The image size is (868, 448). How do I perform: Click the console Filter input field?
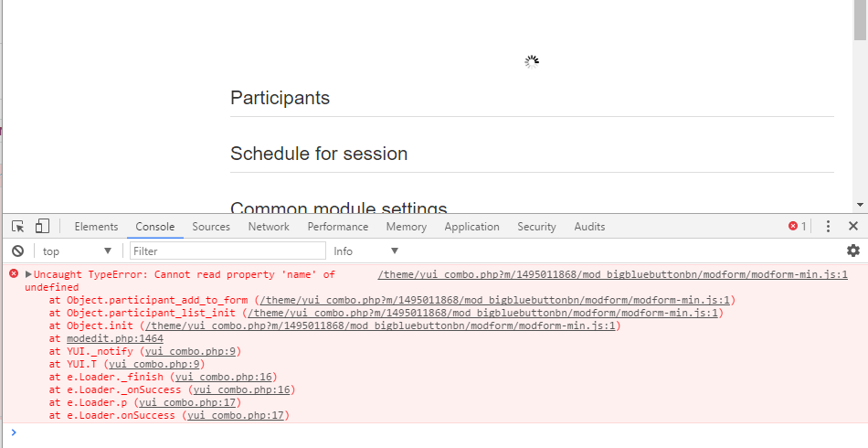click(228, 251)
